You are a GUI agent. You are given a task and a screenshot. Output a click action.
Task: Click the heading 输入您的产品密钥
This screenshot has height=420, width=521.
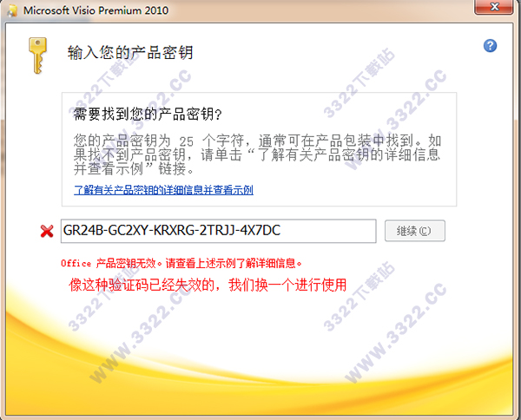tap(130, 52)
